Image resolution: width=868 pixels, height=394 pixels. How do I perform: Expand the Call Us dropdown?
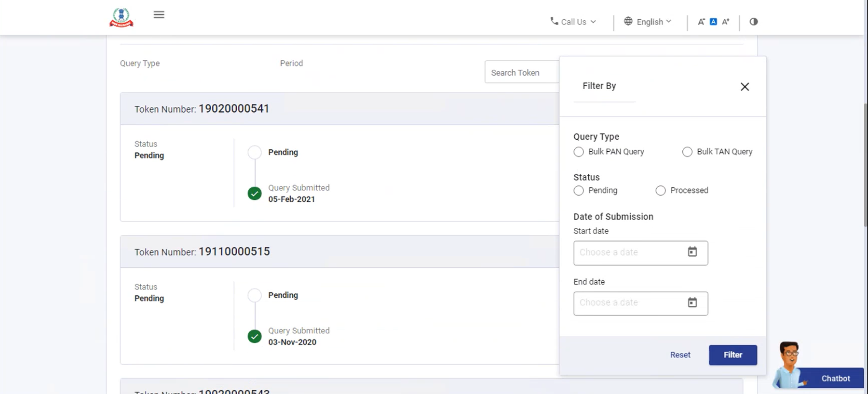[x=573, y=22]
